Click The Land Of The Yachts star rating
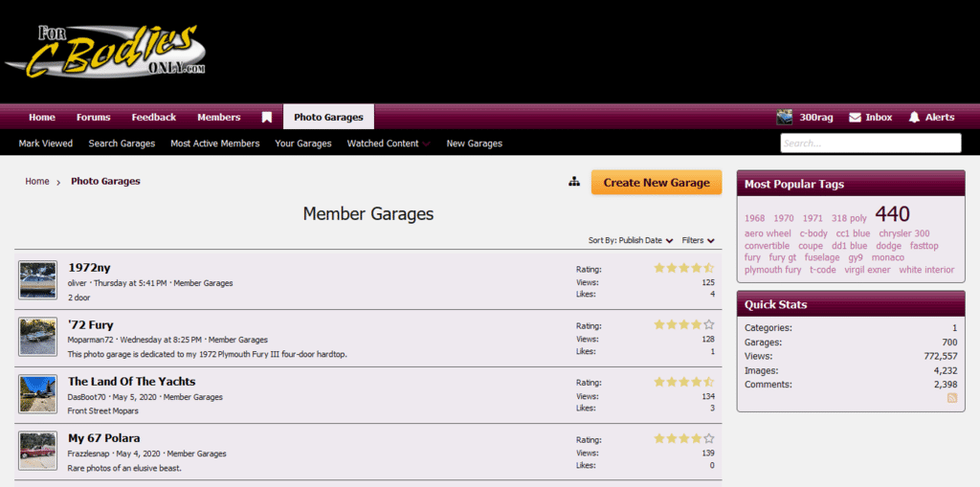The height and width of the screenshot is (487, 980). click(683, 382)
